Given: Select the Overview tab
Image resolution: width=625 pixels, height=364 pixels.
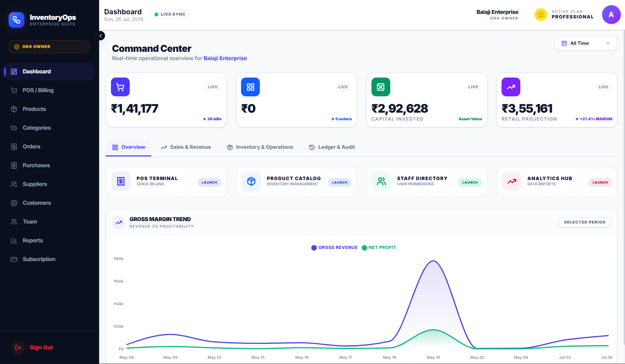Looking at the screenshot, I should (128, 147).
